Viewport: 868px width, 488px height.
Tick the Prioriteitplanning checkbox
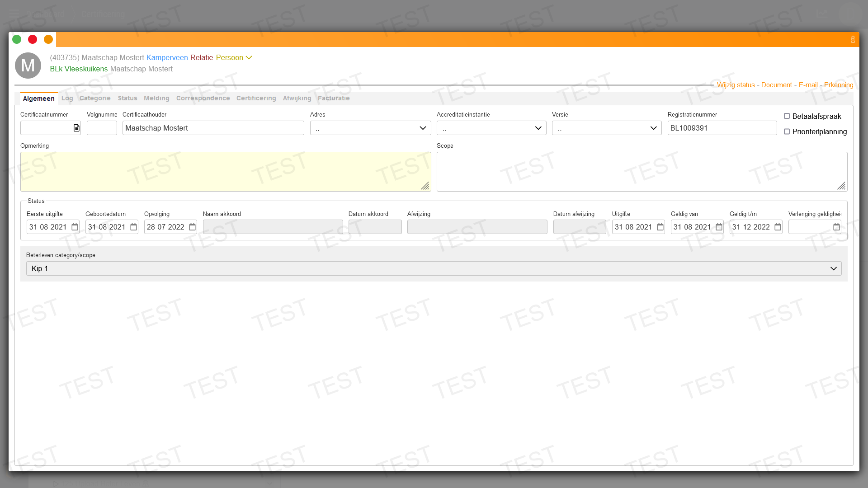tap(787, 131)
